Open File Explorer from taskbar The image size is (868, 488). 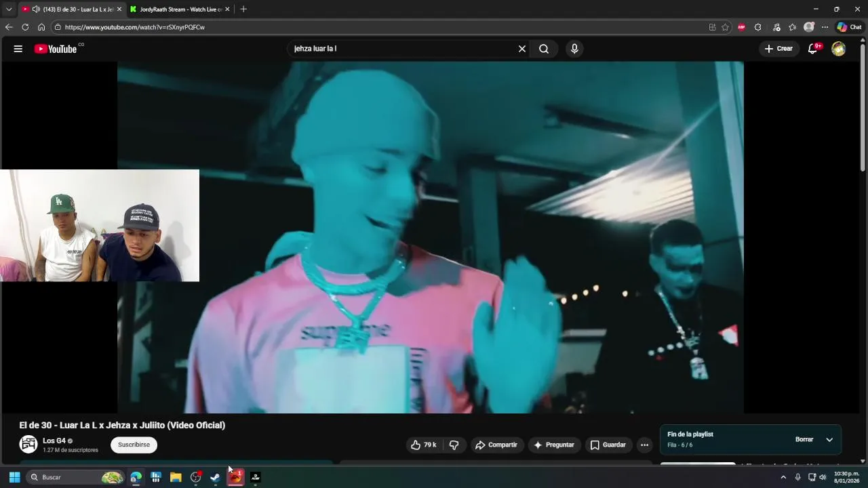(176, 477)
